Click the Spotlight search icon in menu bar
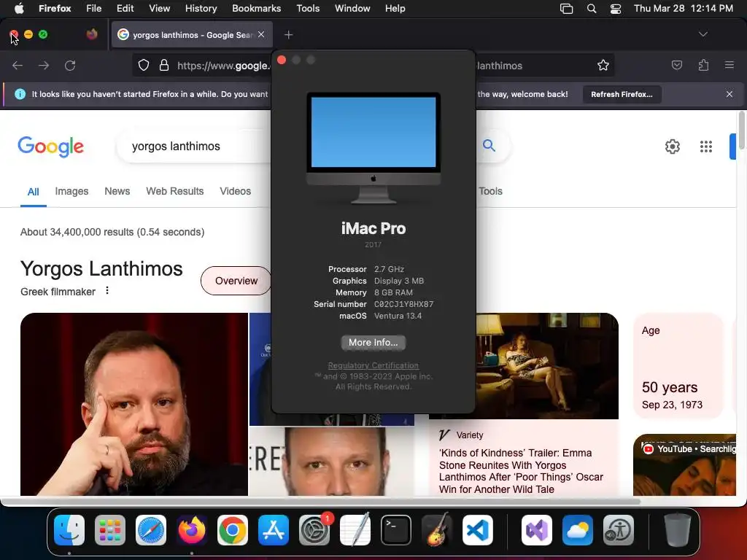 point(591,9)
